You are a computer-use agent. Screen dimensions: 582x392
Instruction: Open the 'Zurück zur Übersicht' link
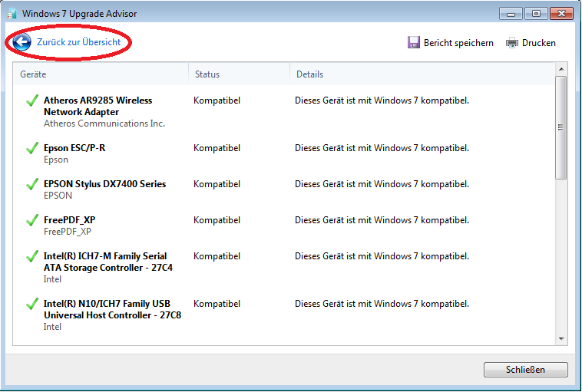pyautogui.click(x=78, y=42)
